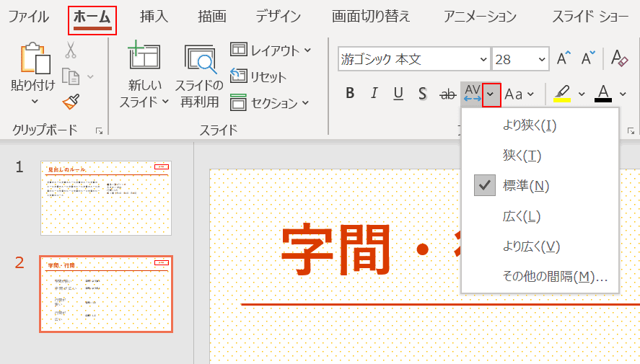Open the ファイル tab
Image resolution: width=640 pixels, height=364 pixels.
click(29, 17)
